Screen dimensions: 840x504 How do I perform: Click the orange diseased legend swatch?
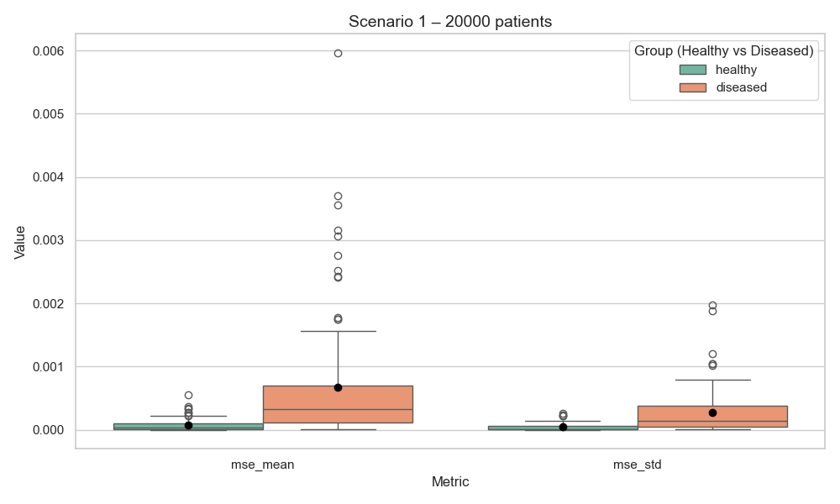coord(693,87)
